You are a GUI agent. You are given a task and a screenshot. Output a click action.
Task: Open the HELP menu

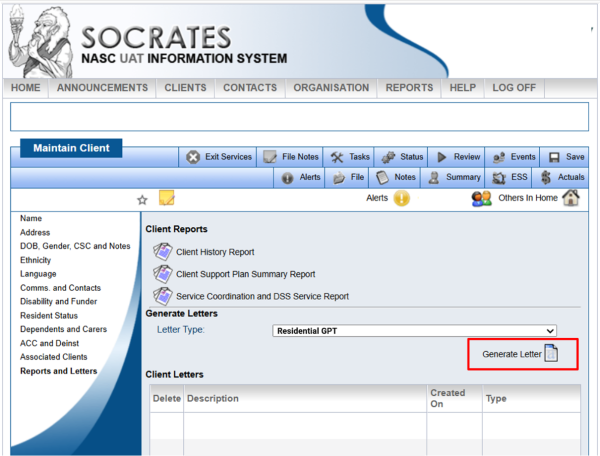(x=463, y=88)
